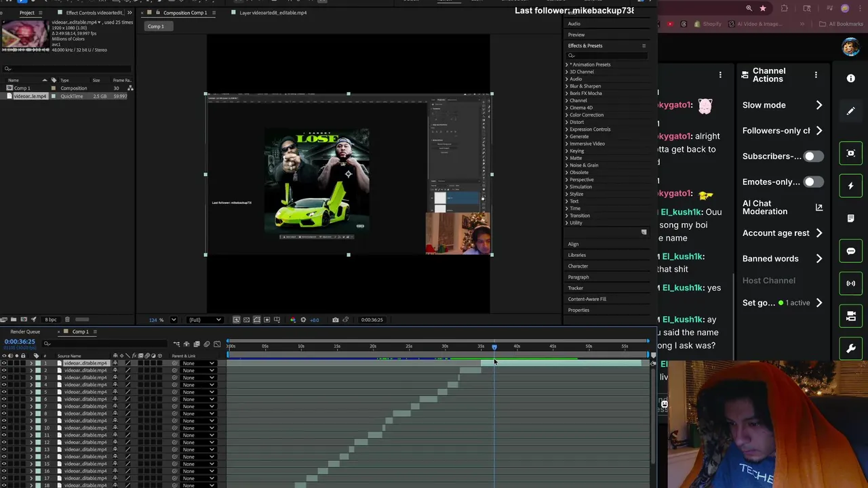Switch to the Render Queue tab
The width and height of the screenshot is (868, 488).
(x=25, y=332)
